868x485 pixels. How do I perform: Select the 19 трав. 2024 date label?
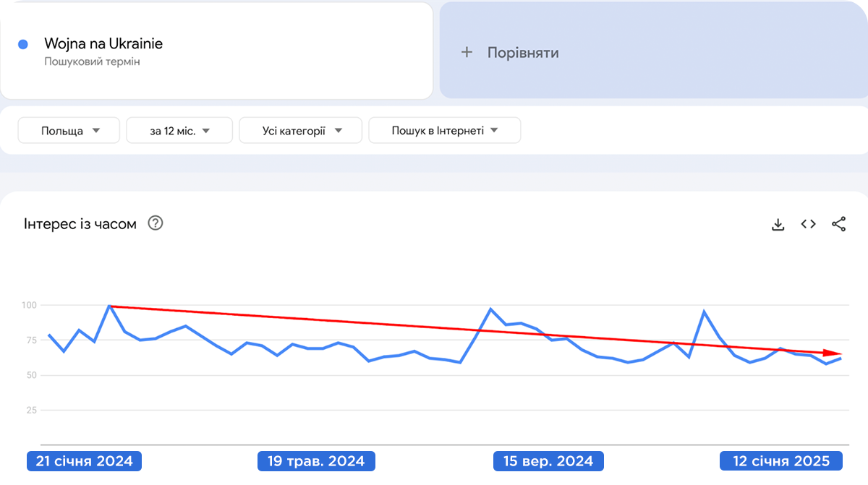click(x=316, y=461)
